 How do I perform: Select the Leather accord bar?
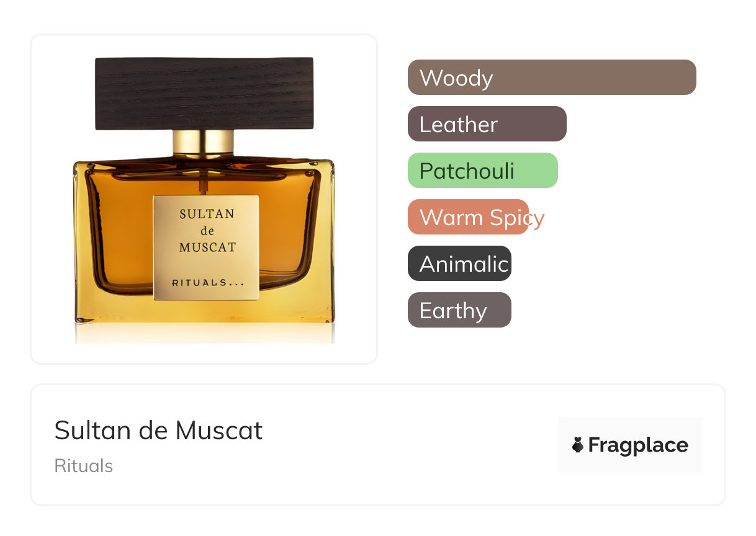point(487,124)
